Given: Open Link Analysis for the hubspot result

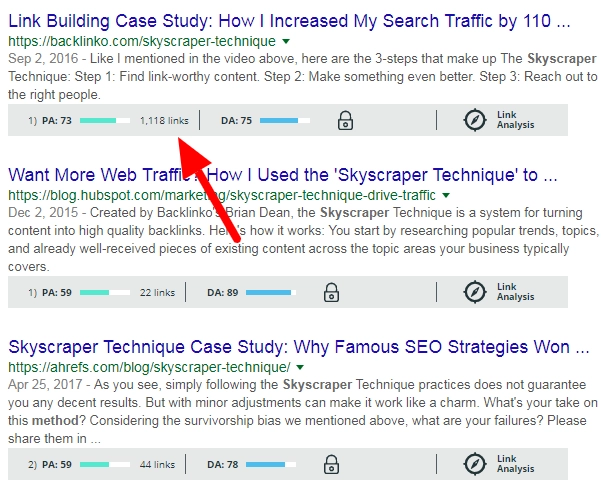Looking at the screenshot, I should click(515, 292).
